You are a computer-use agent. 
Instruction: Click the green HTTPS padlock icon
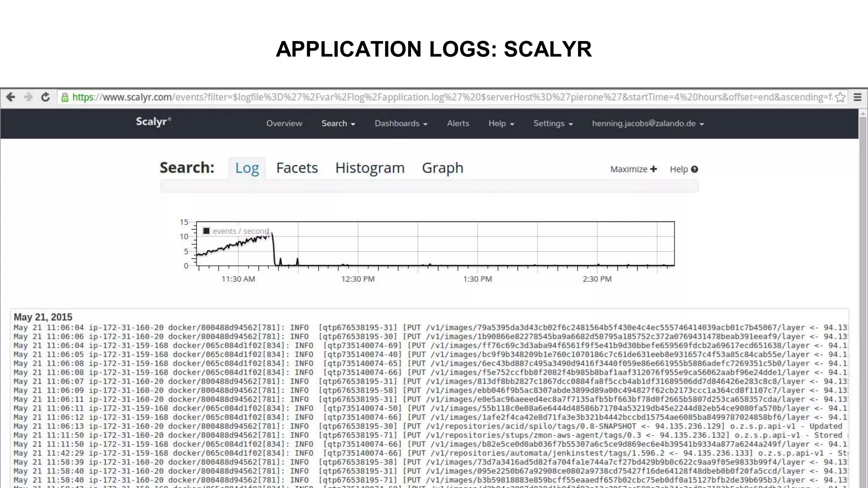tap(65, 97)
